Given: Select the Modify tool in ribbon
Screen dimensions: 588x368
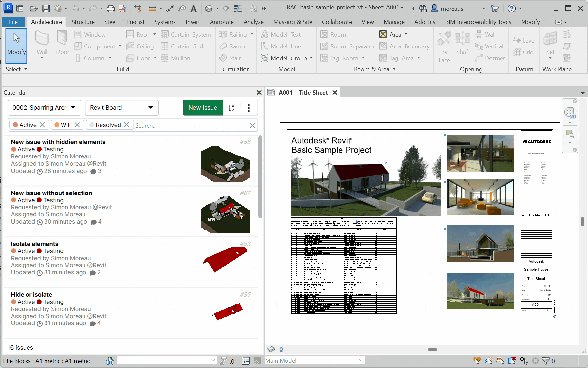Looking at the screenshot, I should (16, 45).
